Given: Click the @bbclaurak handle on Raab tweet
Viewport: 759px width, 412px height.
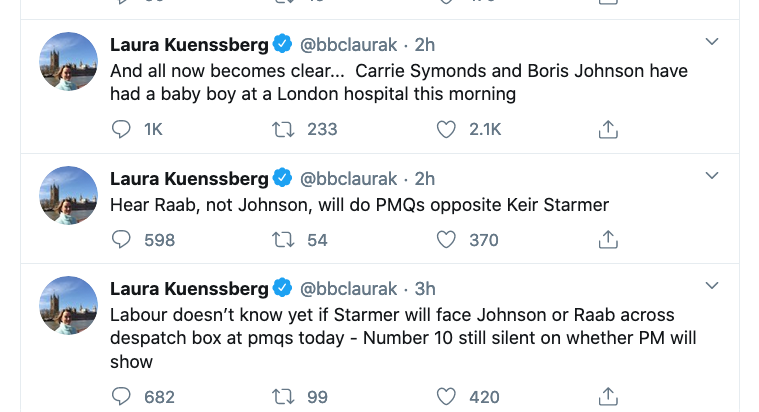Looking at the screenshot, I should pyautogui.click(x=349, y=179).
